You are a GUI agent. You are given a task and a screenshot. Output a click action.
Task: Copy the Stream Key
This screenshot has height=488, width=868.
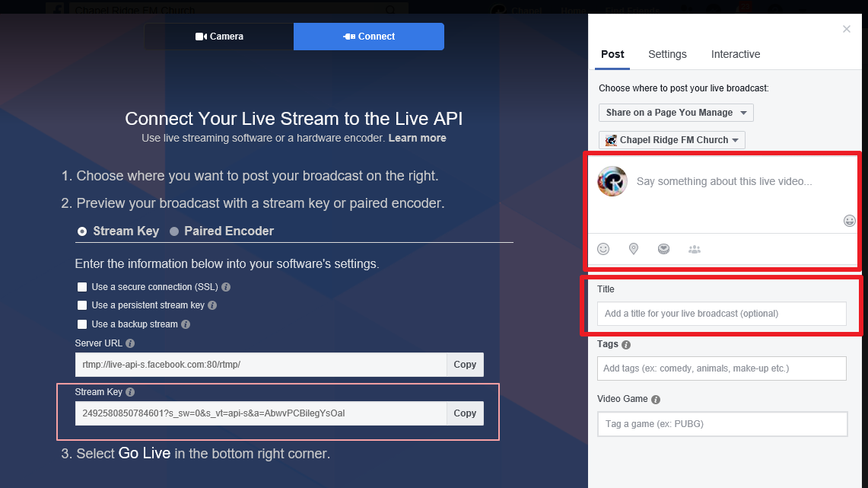[465, 413]
